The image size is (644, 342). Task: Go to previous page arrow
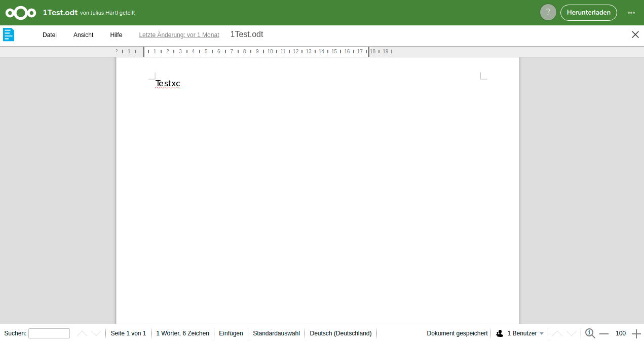(x=557, y=333)
